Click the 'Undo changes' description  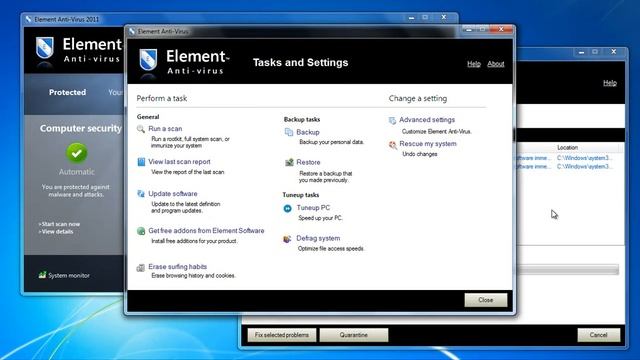click(420, 154)
